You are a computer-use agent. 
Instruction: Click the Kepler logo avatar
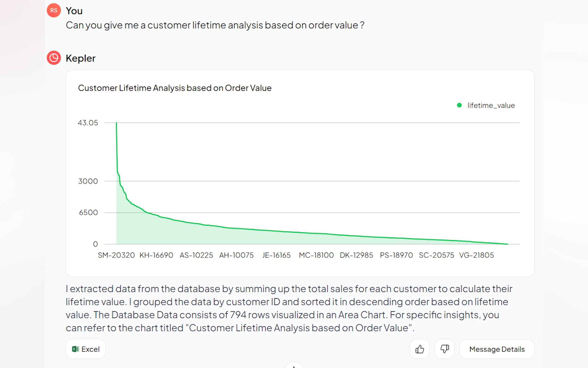[54, 58]
